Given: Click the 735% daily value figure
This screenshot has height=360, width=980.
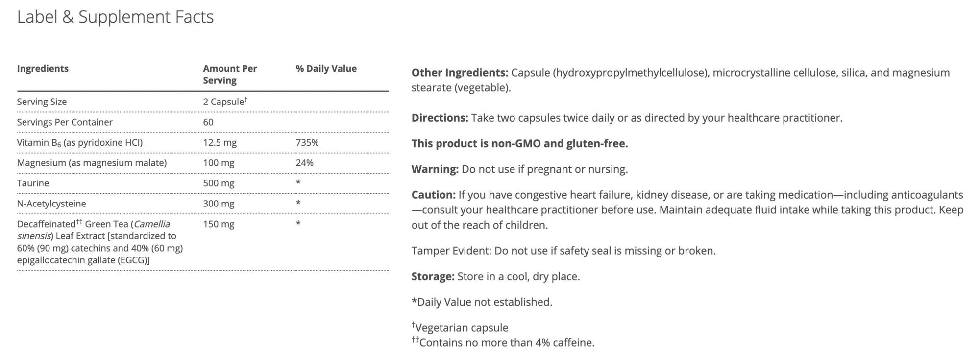Looking at the screenshot, I should pos(307,143).
